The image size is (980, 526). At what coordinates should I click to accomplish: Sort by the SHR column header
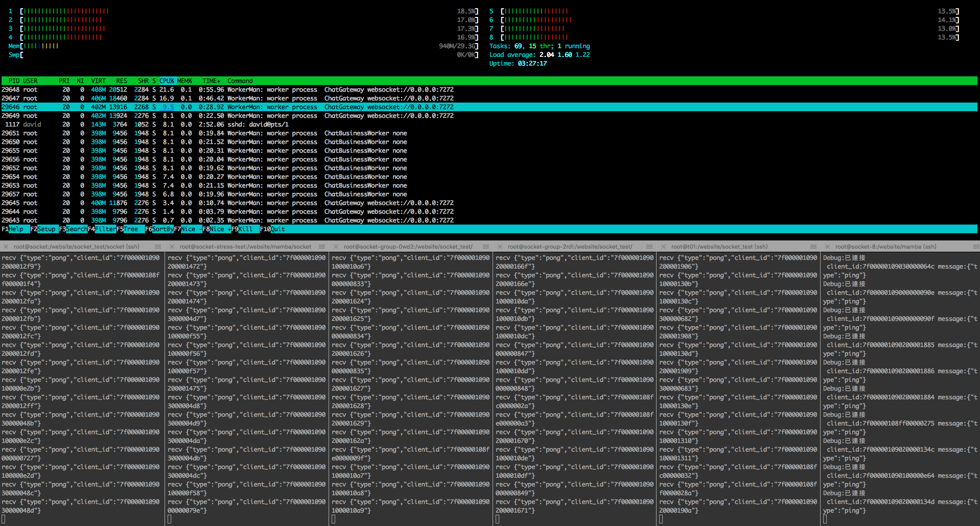pyautogui.click(x=143, y=81)
